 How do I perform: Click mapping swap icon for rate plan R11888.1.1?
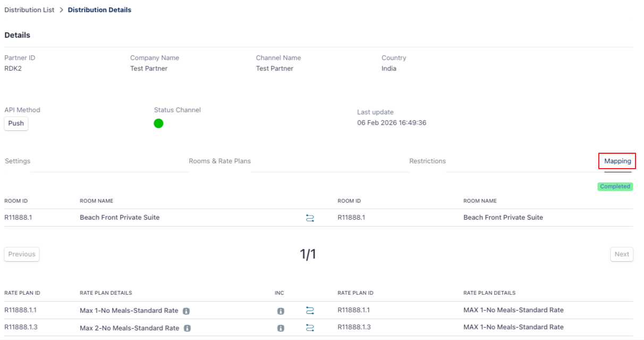[310, 311]
